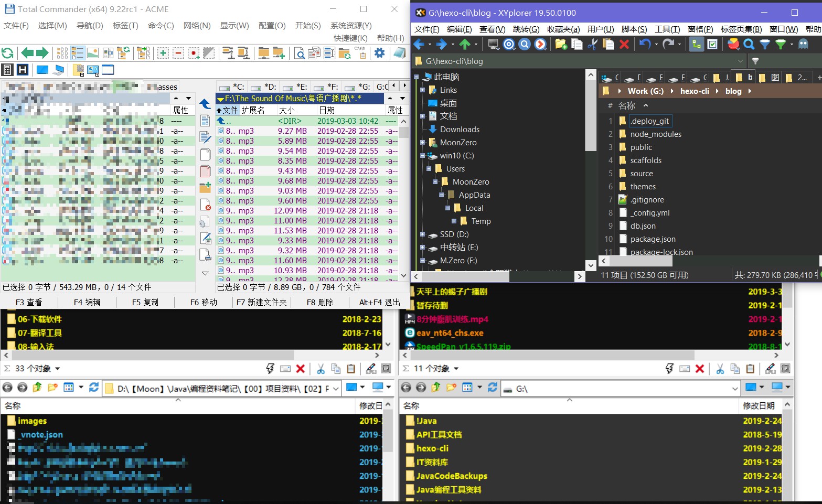Click Total Commander's unpack files icon
The height and width of the screenshot is (504, 822).
click(243, 53)
